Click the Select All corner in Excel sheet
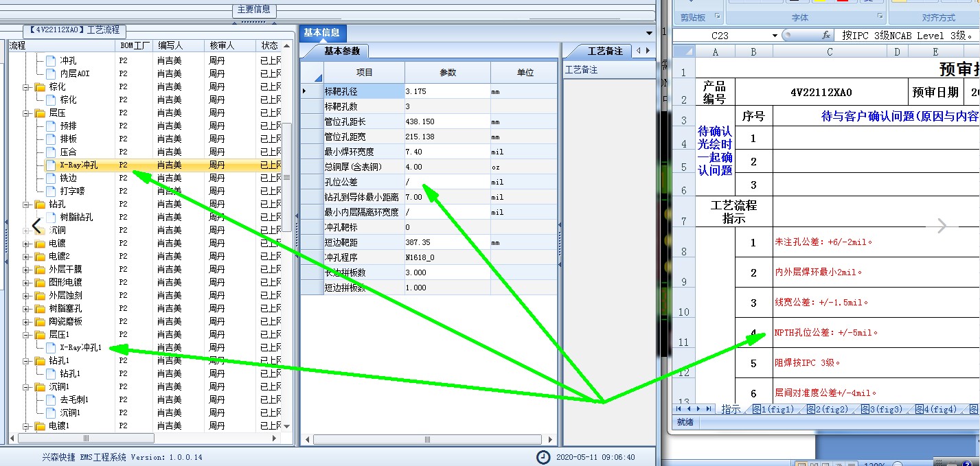 click(x=684, y=51)
